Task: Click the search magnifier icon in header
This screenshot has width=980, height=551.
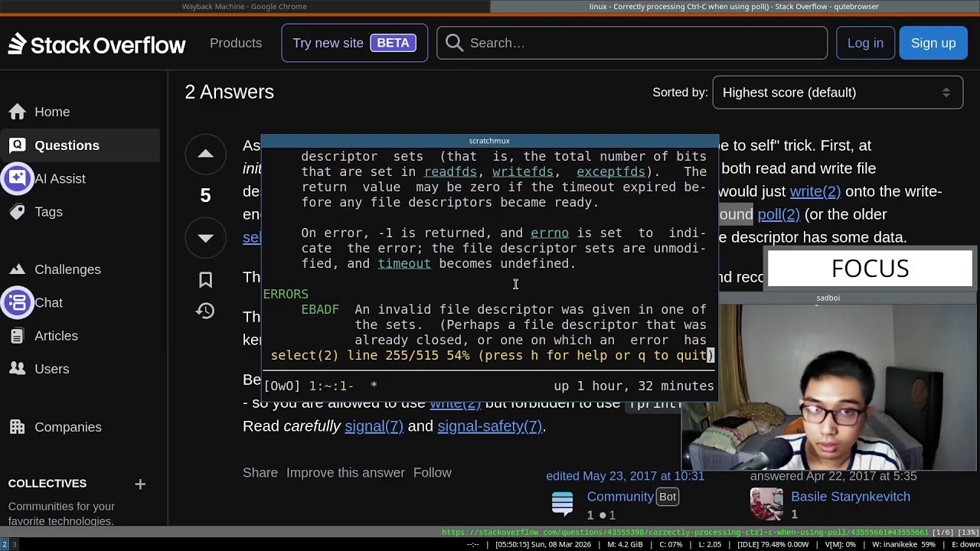Action: [455, 43]
